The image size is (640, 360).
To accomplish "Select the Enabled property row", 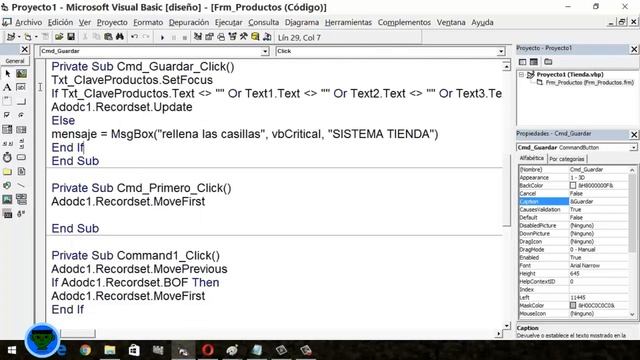I will click(x=574, y=258).
